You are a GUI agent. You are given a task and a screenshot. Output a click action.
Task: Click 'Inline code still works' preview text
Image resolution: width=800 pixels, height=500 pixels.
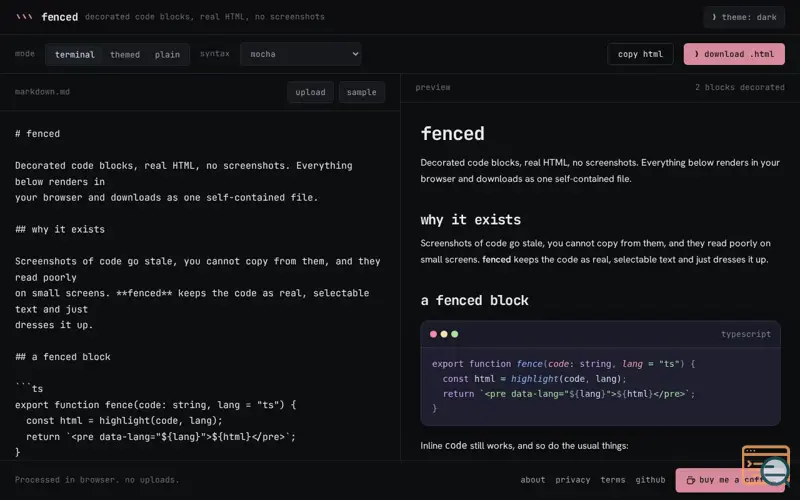(524, 445)
